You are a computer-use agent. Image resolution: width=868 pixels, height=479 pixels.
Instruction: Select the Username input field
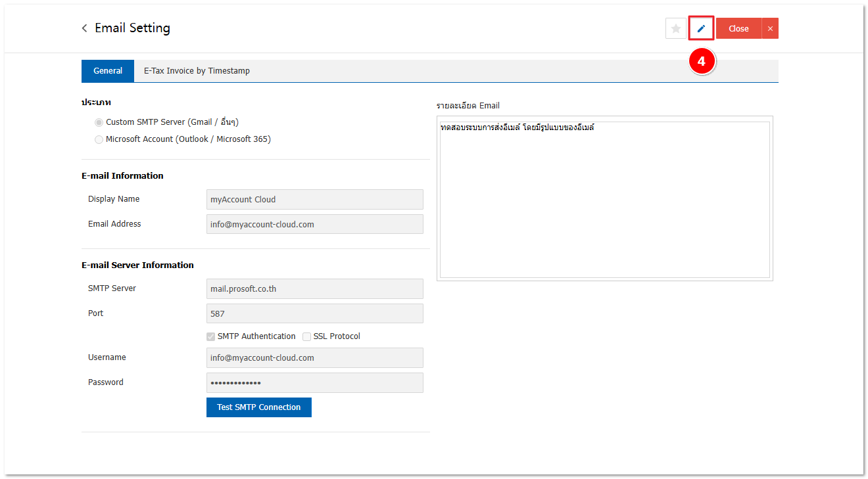314,358
